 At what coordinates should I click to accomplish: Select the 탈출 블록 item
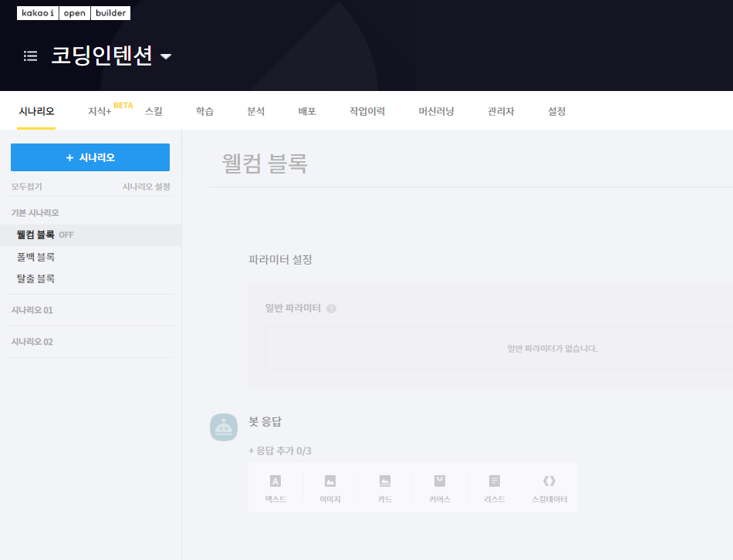tap(35, 278)
